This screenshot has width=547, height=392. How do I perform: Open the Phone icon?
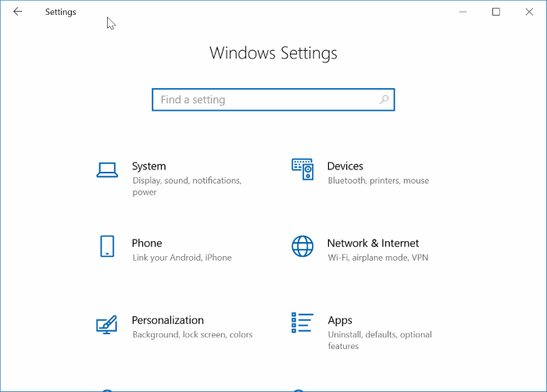click(107, 246)
